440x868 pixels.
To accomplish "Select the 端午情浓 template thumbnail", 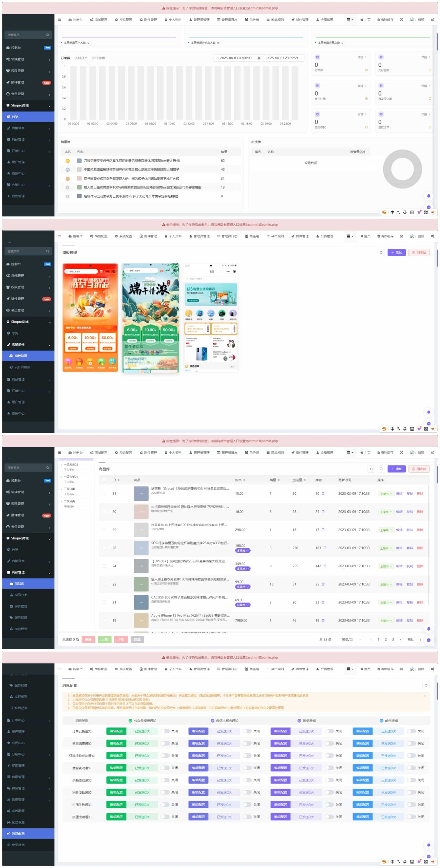I will [x=150, y=318].
